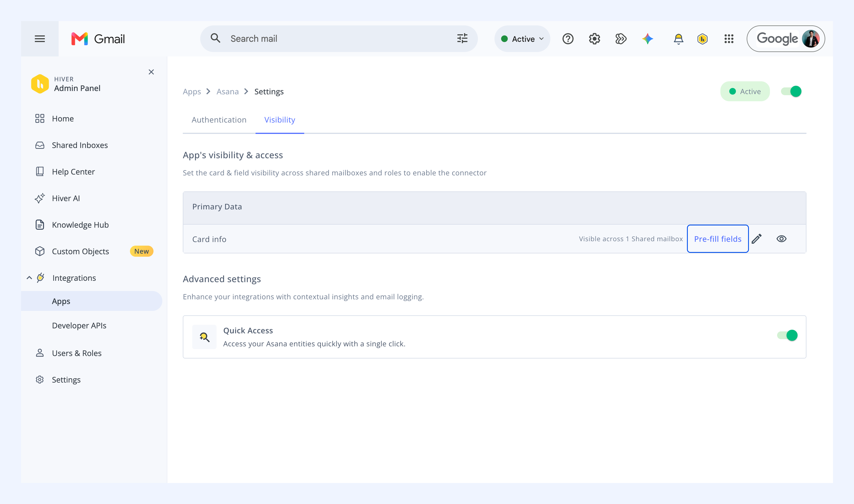Click the Pre-fill fields button
Image resolution: width=854 pixels, height=504 pixels.
(x=717, y=239)
